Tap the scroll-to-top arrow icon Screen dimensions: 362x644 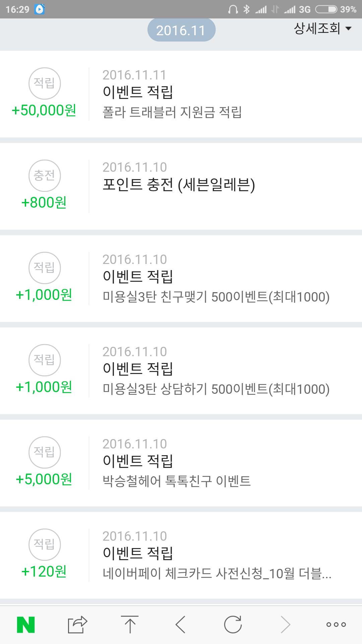(130, 625)
